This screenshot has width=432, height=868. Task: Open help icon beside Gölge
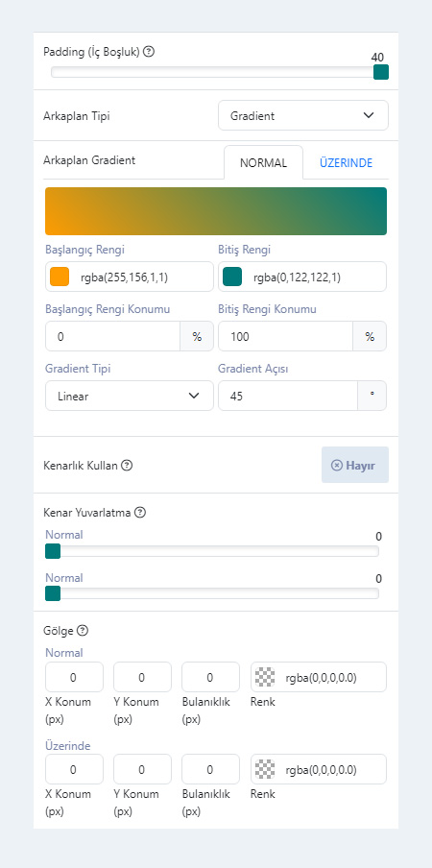coord(83,631)
